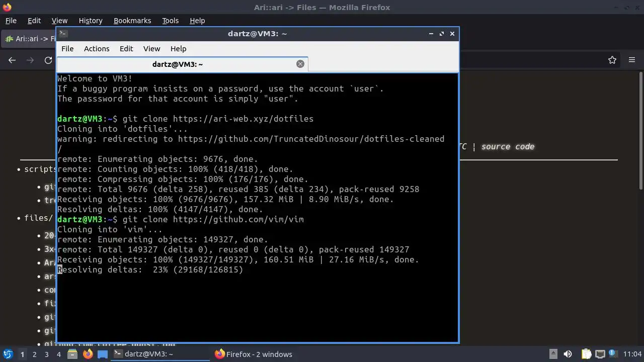The height and width of the screenshot is (362, 644).
Task: Switch to workspace 1
Action: pyautogui.click(x=22, y=354)
